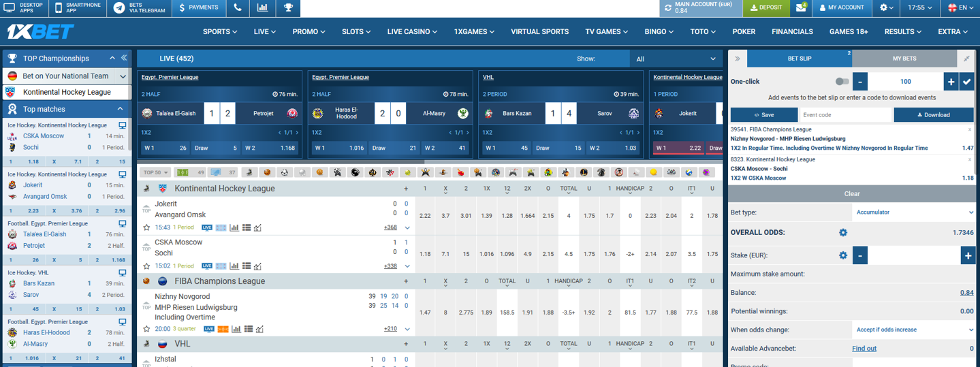Open the list view icon for CSKA Moscow match

(x=247, y=266)
